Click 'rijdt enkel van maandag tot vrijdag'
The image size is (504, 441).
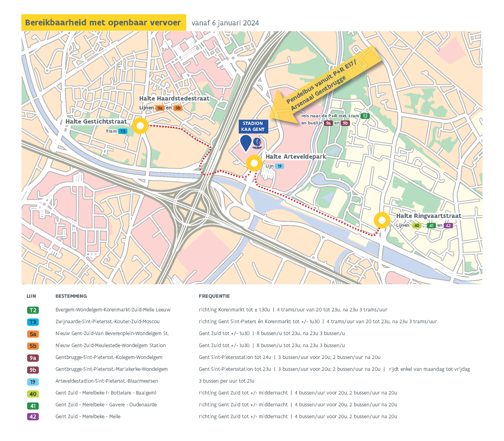tap(429, 369)
